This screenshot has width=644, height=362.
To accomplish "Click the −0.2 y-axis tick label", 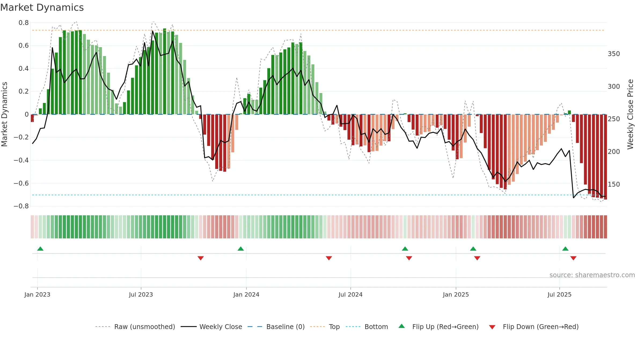I will [21, 137].
